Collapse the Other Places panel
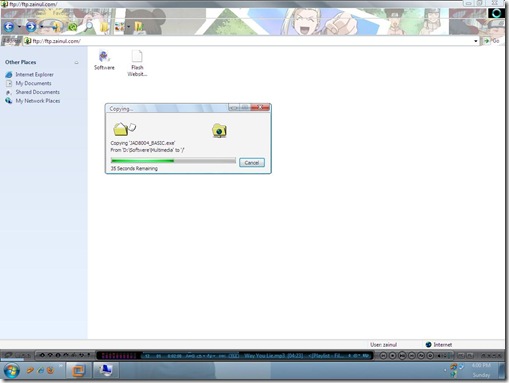Viewport: 509px width, 383px height. point(76,62)
